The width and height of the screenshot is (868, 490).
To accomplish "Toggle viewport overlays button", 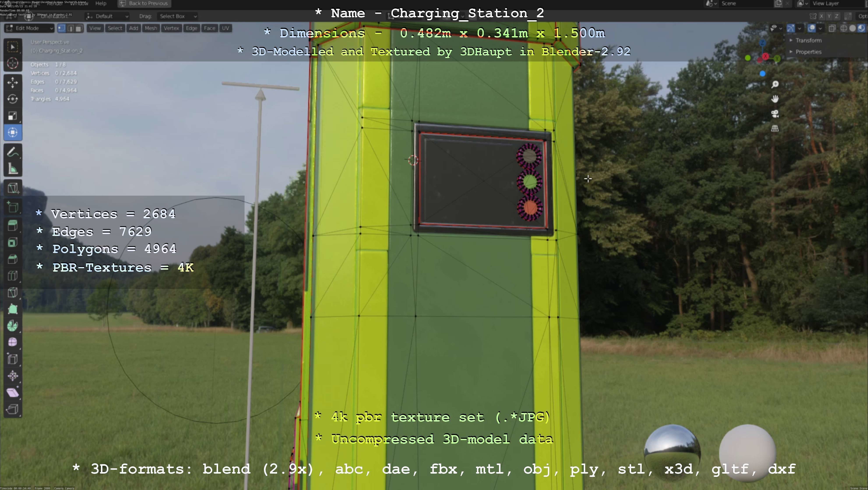I will pyautogui.click(x=811, y=28).
